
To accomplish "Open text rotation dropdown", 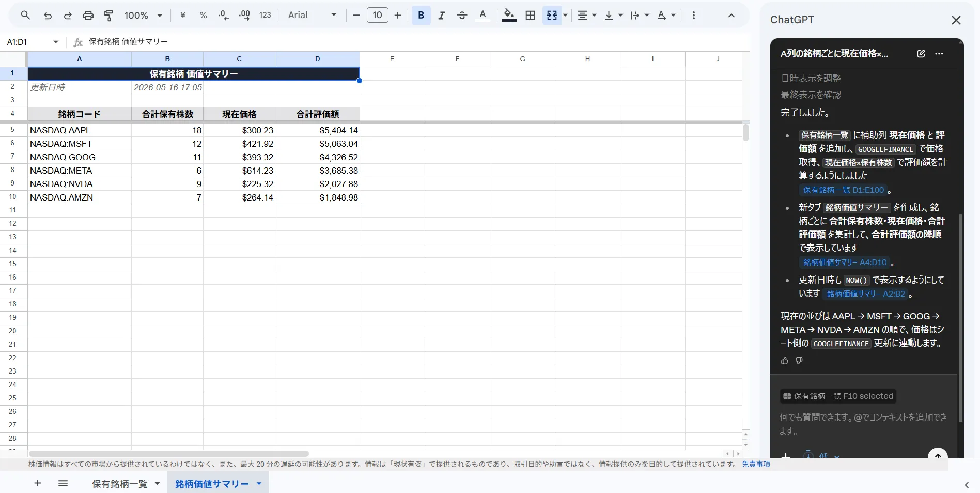I will tap(666, 16).
